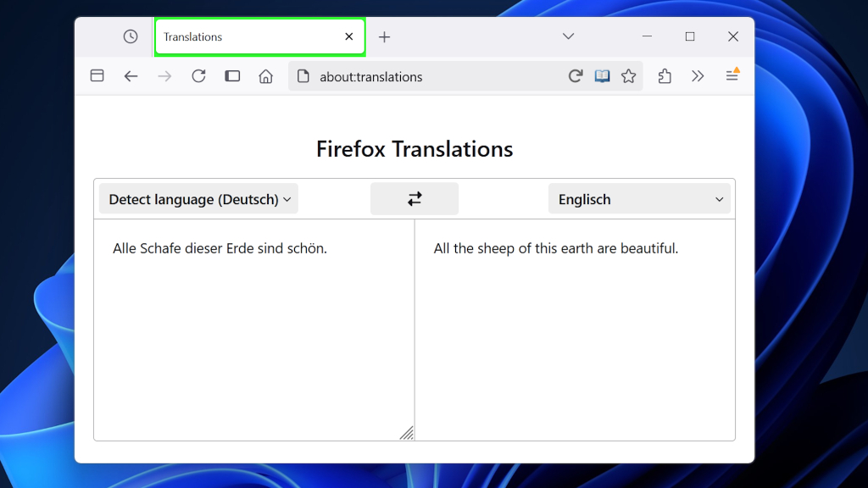Open the share/export icon in the toolbar
This screenshot has height=488, width=868.
[665, 76]
